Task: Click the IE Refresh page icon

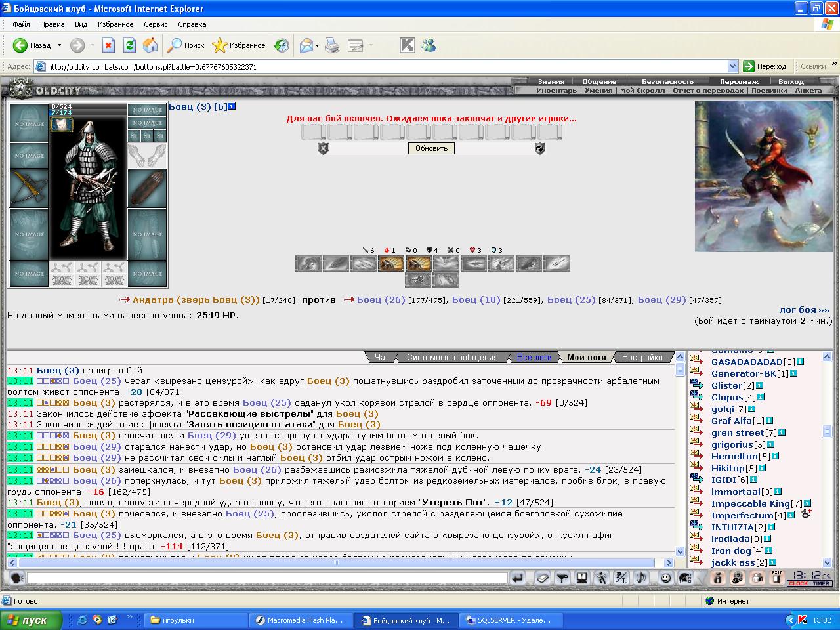Action: coord(129,45)
